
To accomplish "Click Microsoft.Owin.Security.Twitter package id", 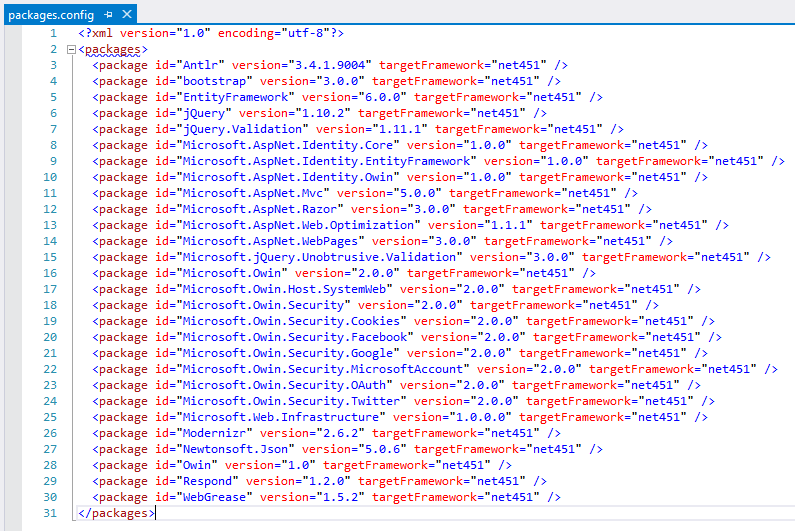I will point(291,401).
